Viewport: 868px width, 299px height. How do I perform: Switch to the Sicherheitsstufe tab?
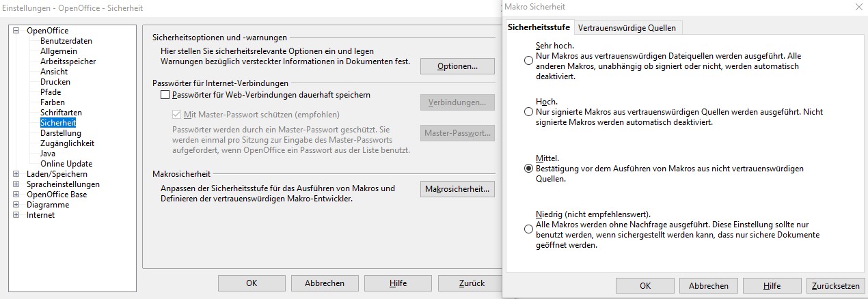click(x=540, y=28)
